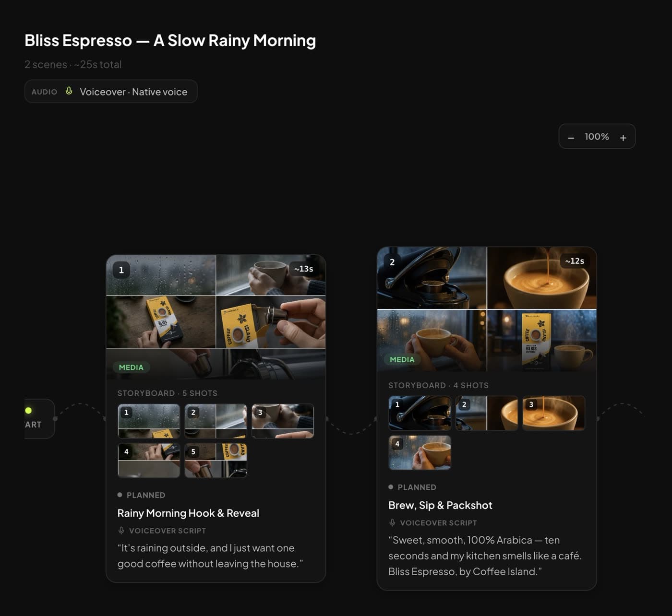The height and width of the screenshot is (616, 672).
Task: Click MEDIA tag on scene 1 card
Action: click(131, 367)
